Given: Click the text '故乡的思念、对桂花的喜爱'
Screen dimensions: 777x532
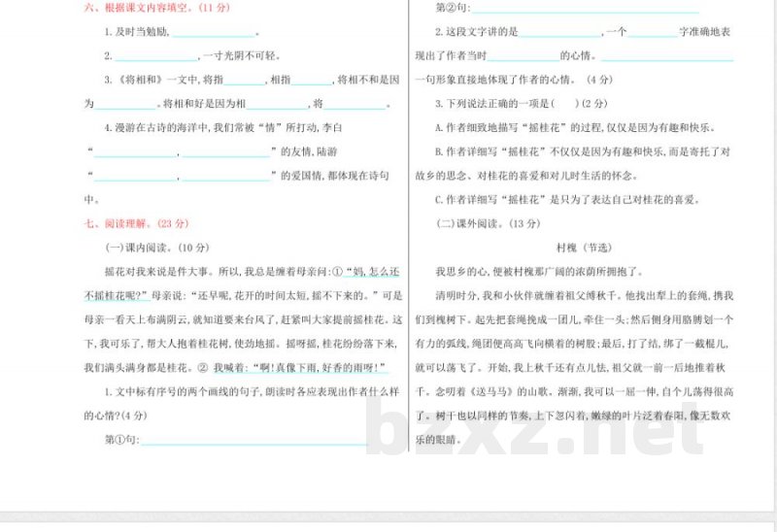Looking at the screenshot, I should (x=526, y=176).
